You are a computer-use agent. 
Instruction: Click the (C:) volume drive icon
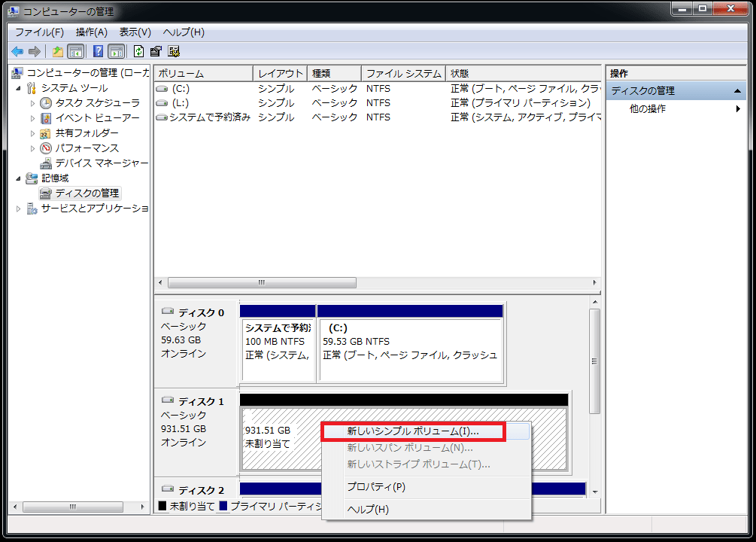[162, 89]
